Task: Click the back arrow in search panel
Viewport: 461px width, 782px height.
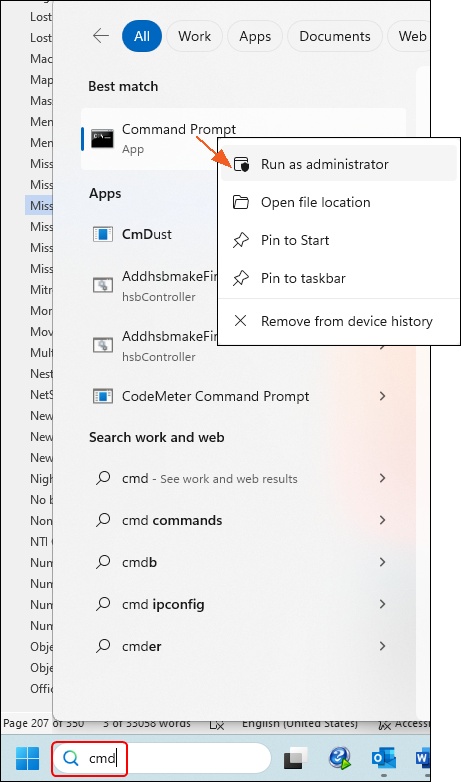Action: [101, 36]
